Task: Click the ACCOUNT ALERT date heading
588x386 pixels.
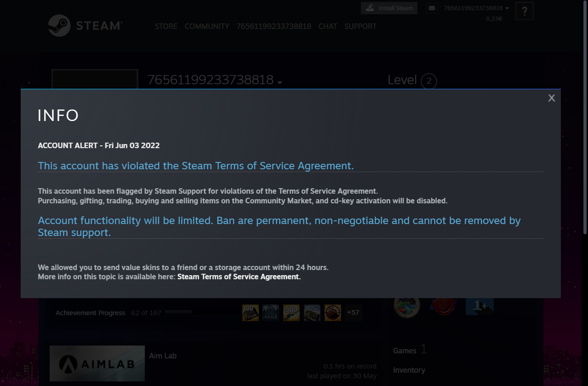Action: pyautogui.click(x=99, y=145)
